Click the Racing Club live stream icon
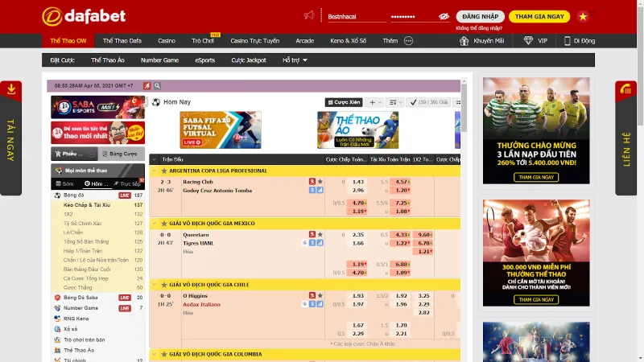Image resolution: width=644 pixels, height=362 pixels. click(x=312, y=182)
